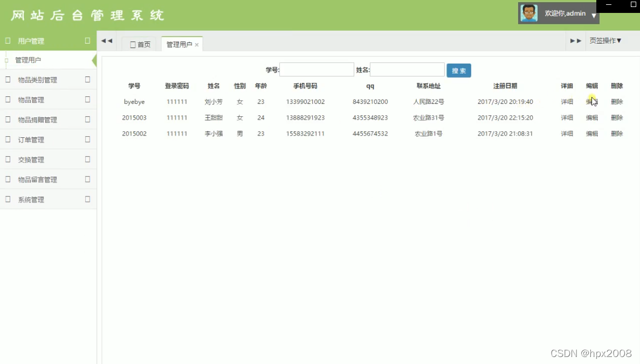Click the icon left of 物品留言管理
Screen dimensions: 640x364
click(x=8, y=179)
